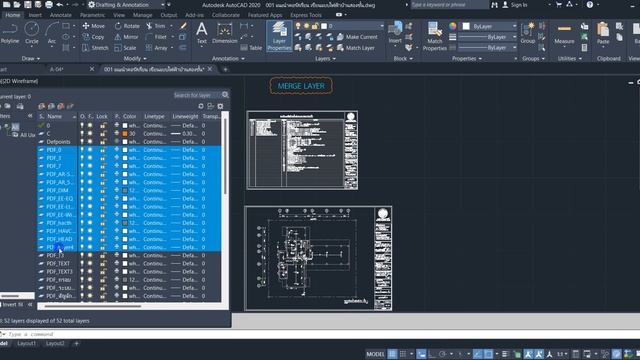Pick the Arc drawing tool

tap(51, 33)
